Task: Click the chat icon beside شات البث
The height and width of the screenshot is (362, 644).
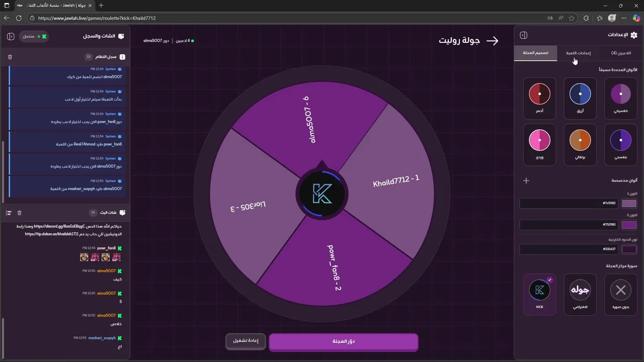Action: [122, 213]
